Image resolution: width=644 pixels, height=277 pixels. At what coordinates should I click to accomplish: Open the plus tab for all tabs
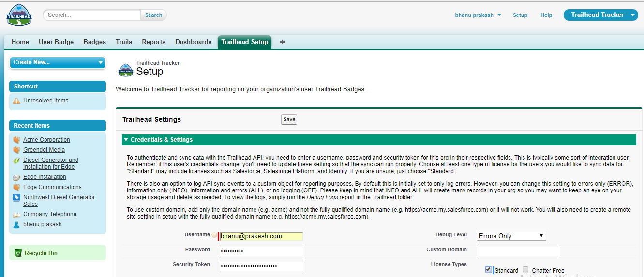[x=282, y=42]
